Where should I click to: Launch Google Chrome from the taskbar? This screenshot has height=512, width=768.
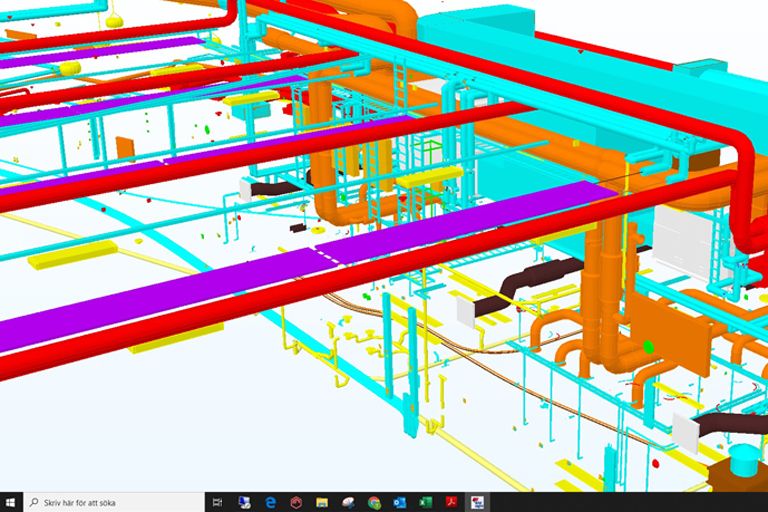point(374,502)
